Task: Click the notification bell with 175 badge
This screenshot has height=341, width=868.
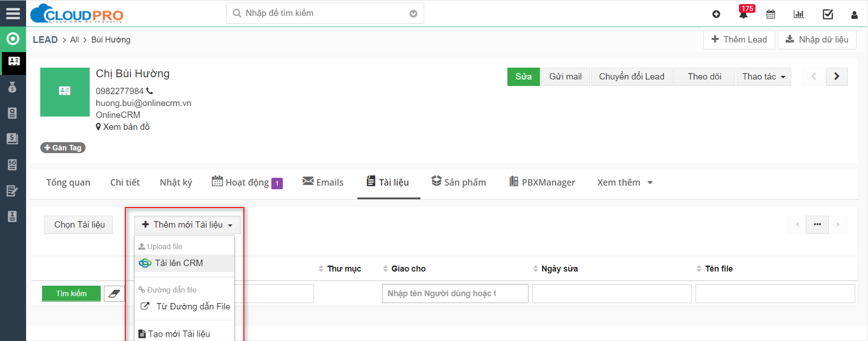Action: 744,14
